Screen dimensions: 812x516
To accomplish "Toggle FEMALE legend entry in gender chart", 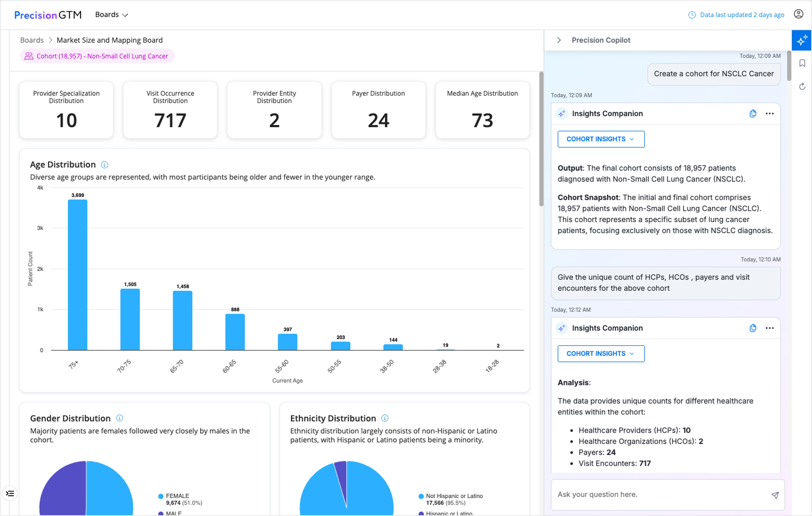I will tap(177, 496).
